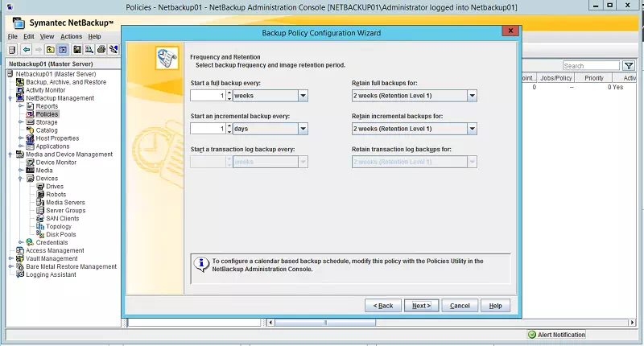Open the Edit menu

tap(29, 36)
